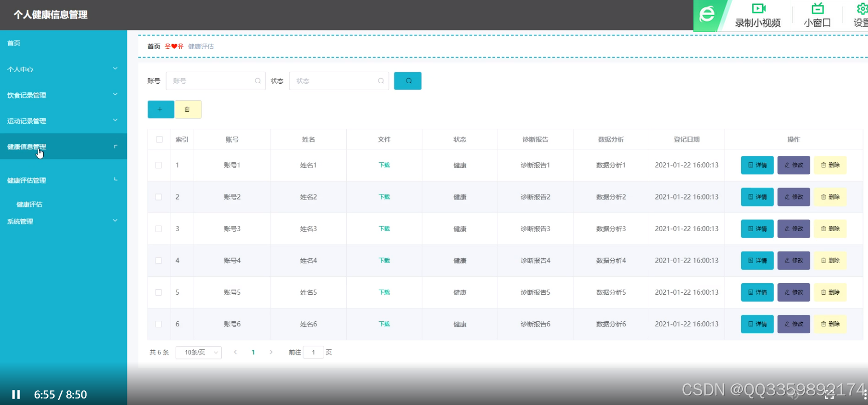The width and height of the screenshot is (868, 405).
Task: Check the checkbox for row 1
Action: pyautogui.click(x=159, y=165)
